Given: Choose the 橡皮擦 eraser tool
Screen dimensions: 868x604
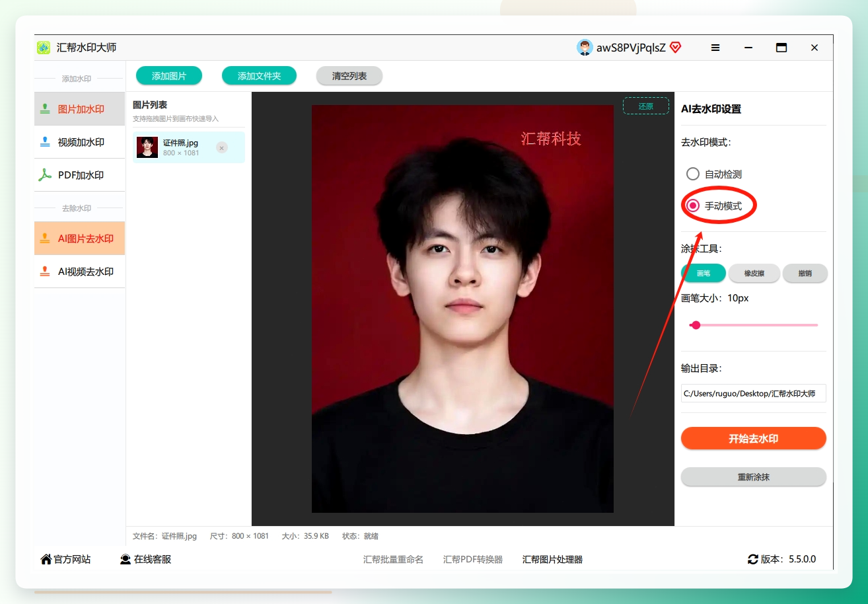Looking at the screenshot, I should tap(754, 273).
